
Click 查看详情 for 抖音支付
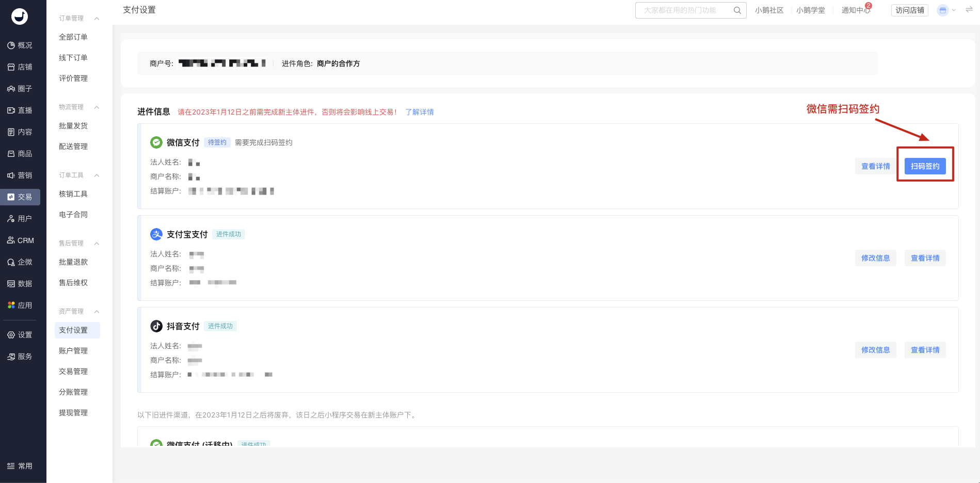(925, 350)
